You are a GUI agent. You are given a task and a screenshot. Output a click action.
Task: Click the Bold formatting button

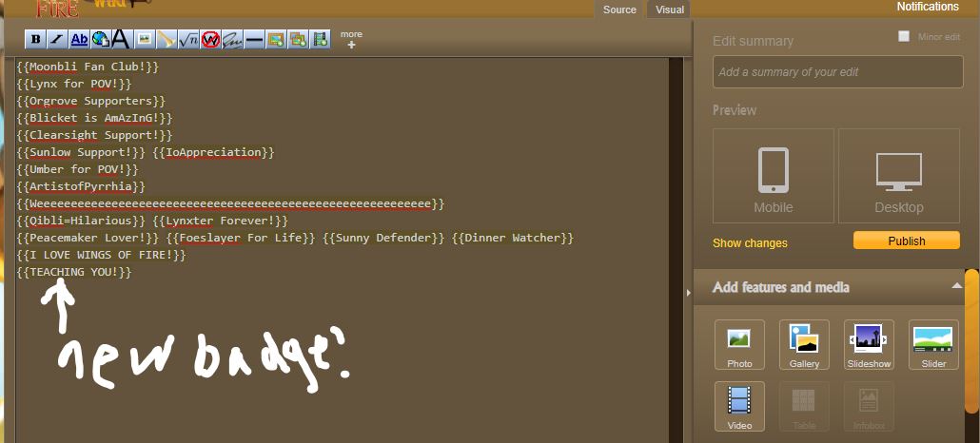click(36, 39)
